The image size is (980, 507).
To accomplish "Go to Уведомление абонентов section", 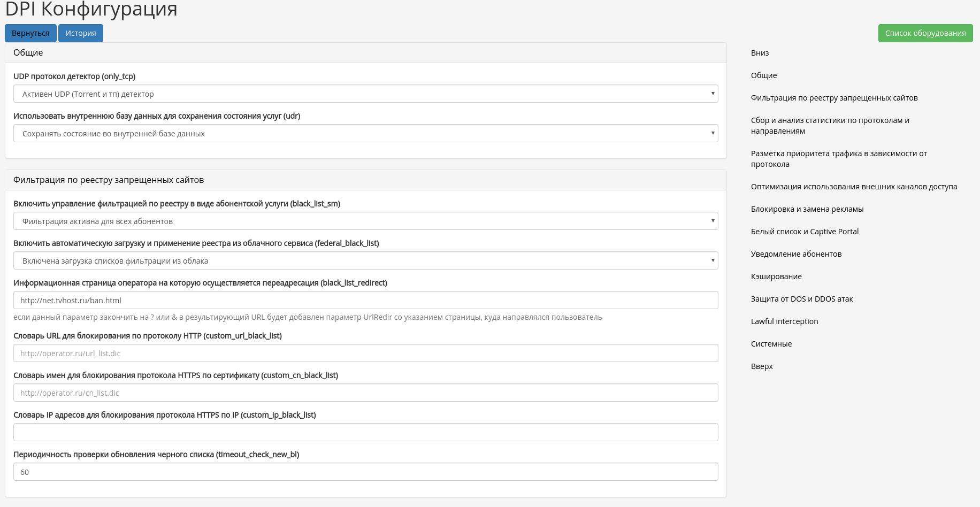I will pos(797,254).
